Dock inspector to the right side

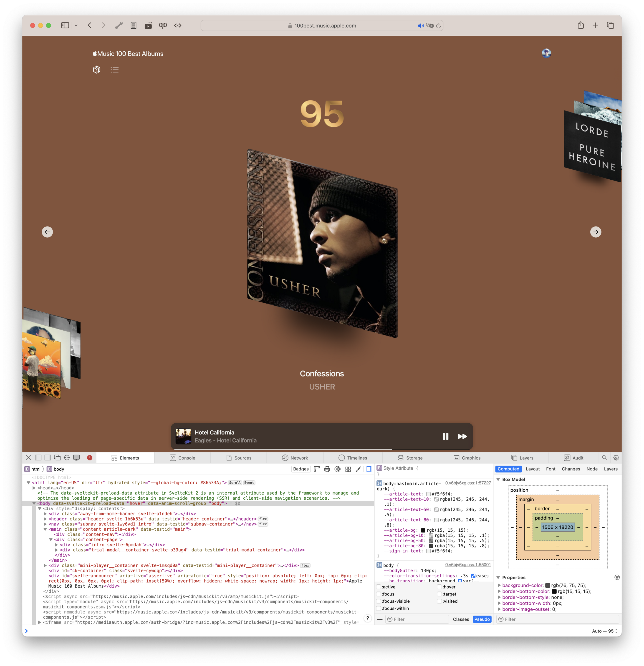tap(48, 458)
